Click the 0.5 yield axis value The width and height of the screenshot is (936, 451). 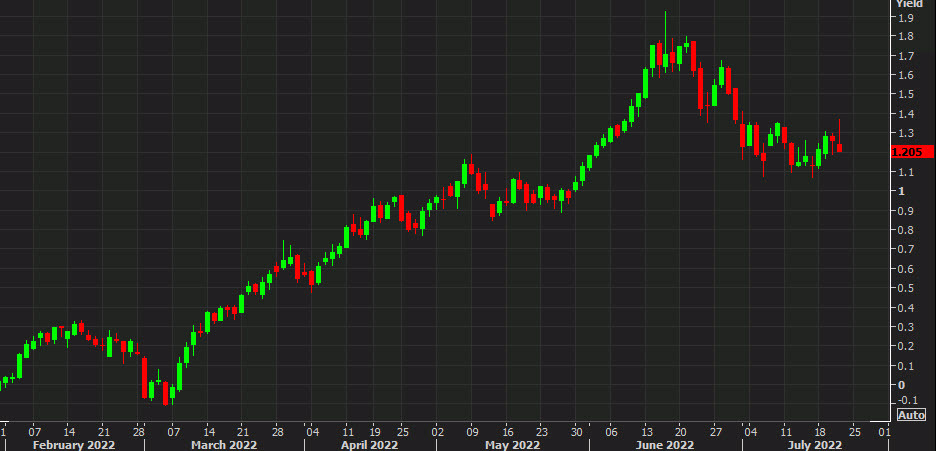click(906, 288)
